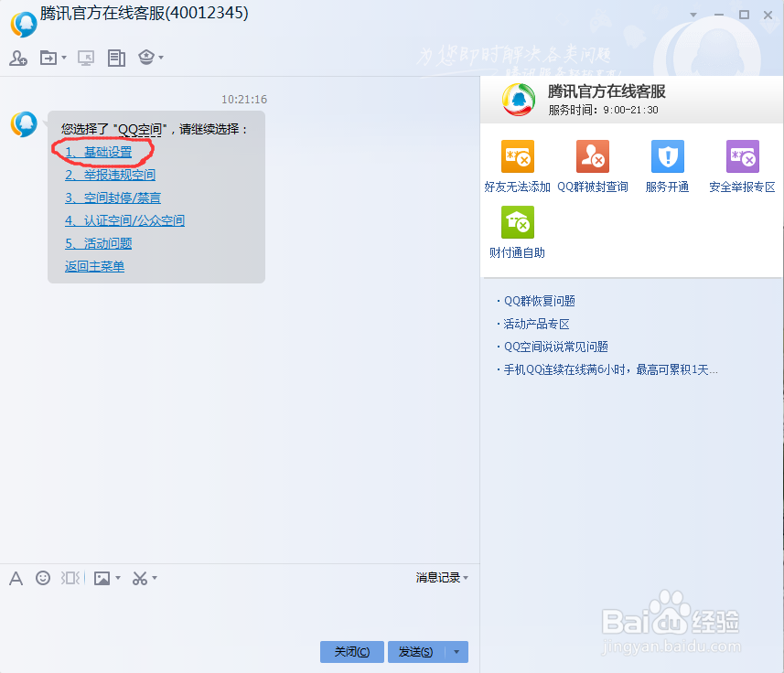The height and width of the screenshot is (673, 784).
Task: Open the notes panel icon in toolbar
Action: coord(116,58)
